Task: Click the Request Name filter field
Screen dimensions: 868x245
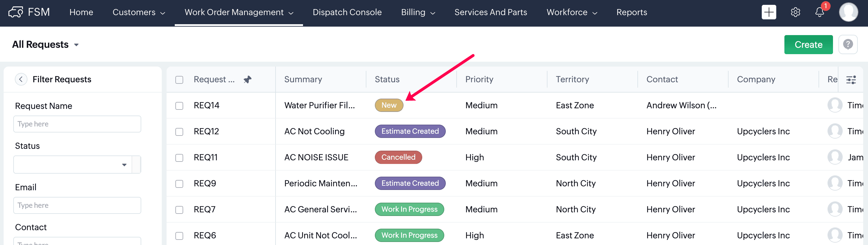Action: [x=77, y=124]
